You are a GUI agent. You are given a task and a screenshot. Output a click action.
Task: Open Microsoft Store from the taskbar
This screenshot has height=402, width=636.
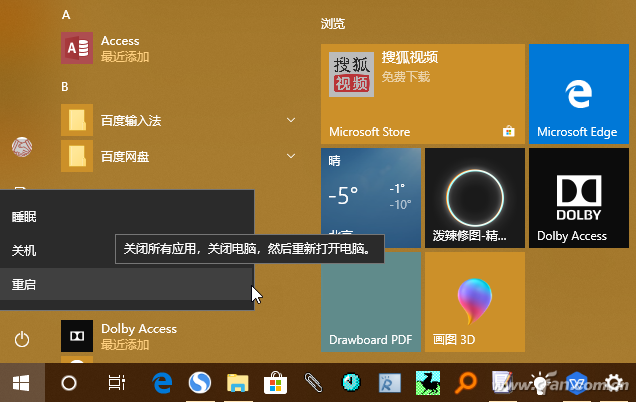[x=275, y=383]
